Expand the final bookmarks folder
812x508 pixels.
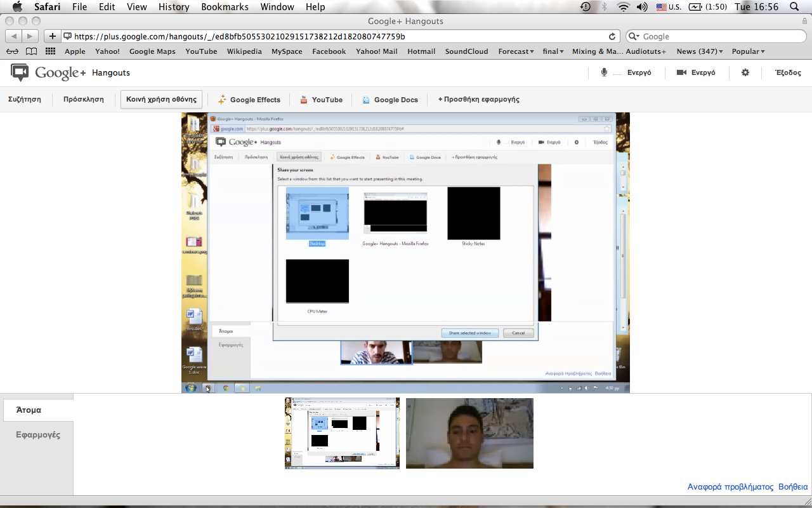tap(553, 51)
